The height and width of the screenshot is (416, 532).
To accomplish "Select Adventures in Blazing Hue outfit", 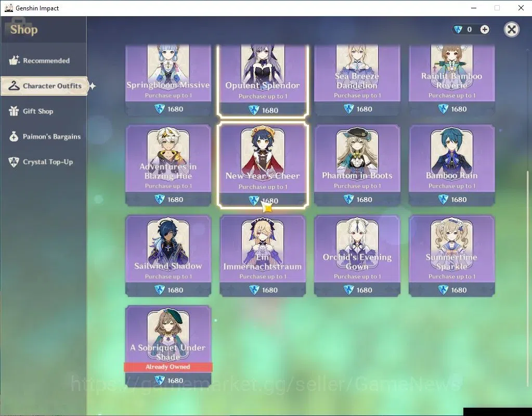I will pyautogui.click(x=168, y=165).
